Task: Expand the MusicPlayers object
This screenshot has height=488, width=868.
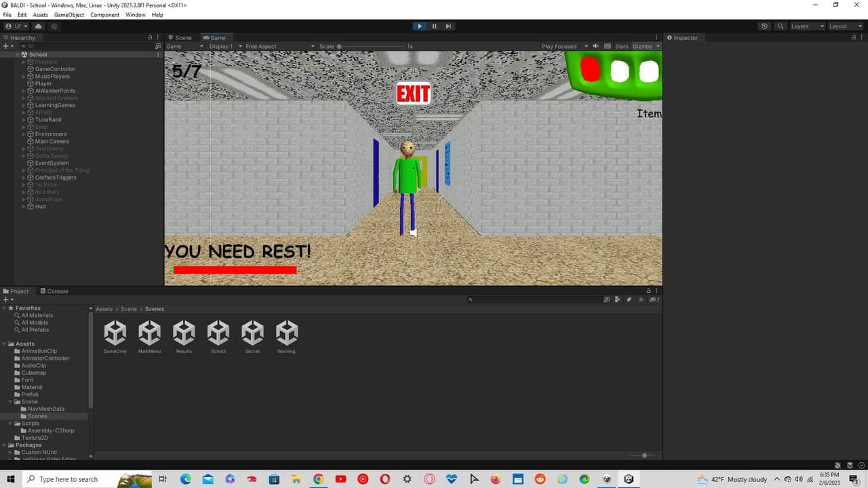Action: click(x=24, y=77)
